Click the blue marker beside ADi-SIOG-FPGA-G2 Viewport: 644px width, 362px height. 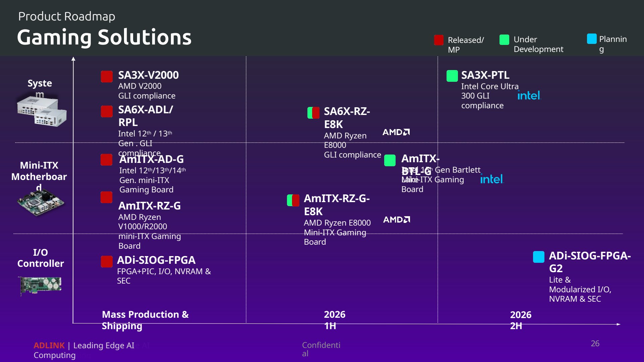(538, 257)
